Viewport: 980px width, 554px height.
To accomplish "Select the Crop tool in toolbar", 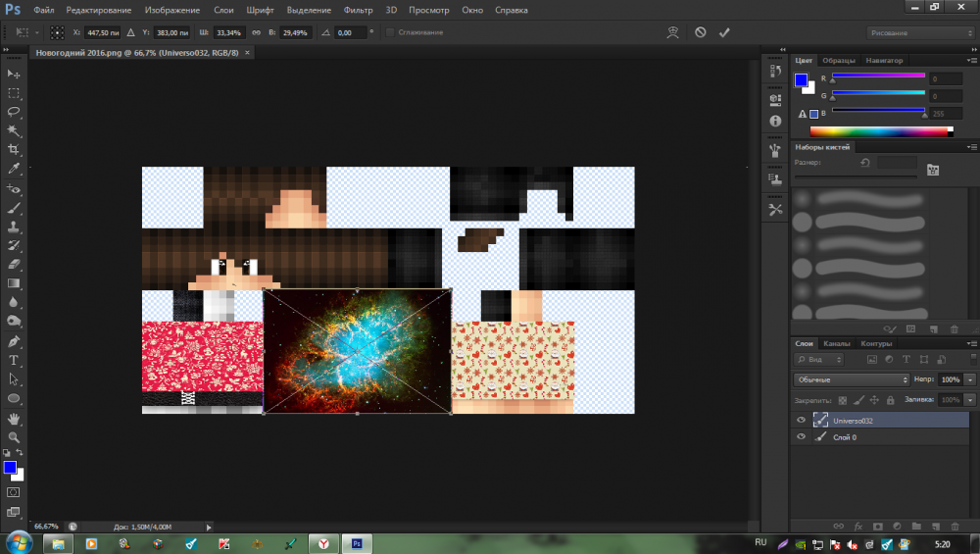I will [x=14, y=150].
